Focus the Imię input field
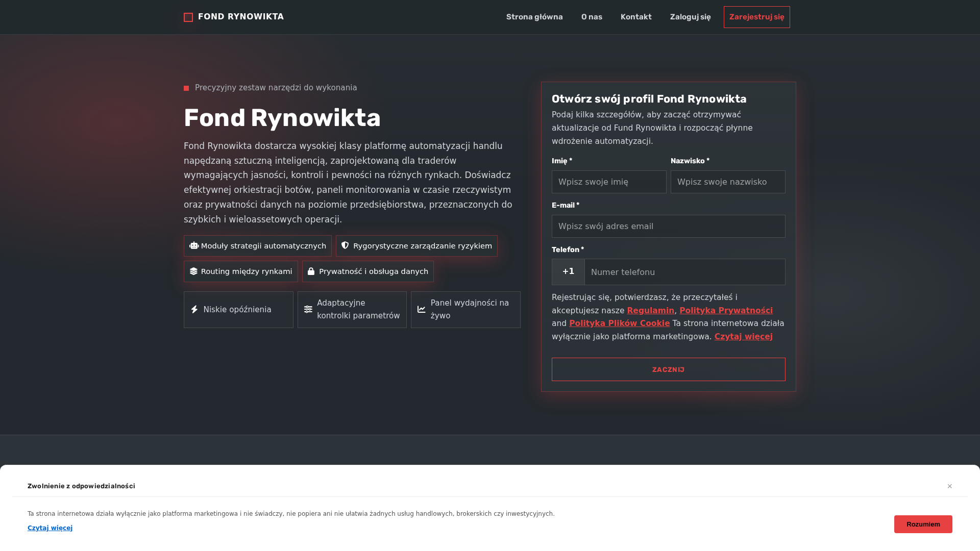Image resolution: width=980 pixels, height=551 pixels. click(609, 182)
